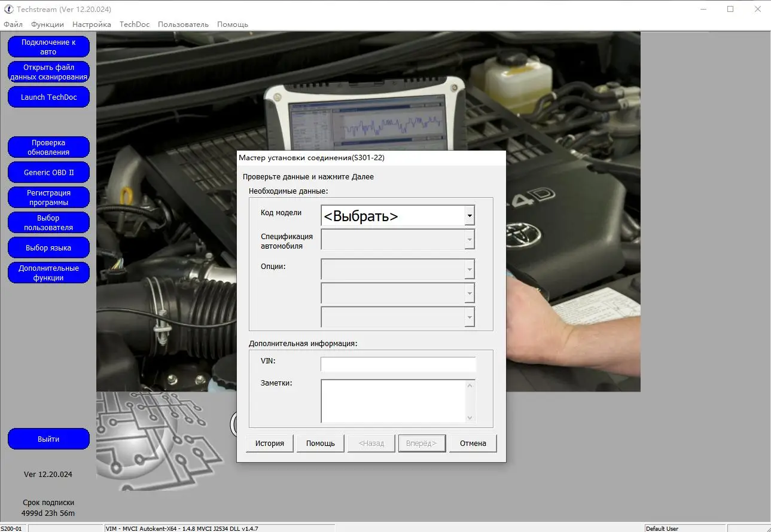
Task: Click the Выбор языка button
Action: click(x=48, y=247)
